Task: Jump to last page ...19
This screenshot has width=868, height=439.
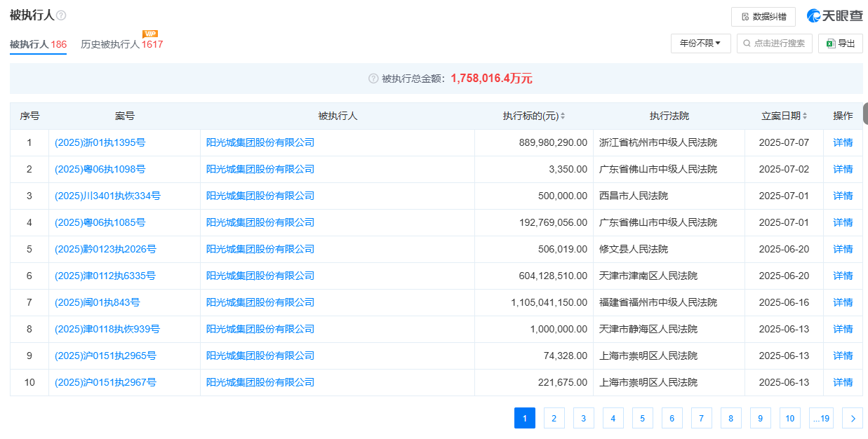Action: pos(821,419)
